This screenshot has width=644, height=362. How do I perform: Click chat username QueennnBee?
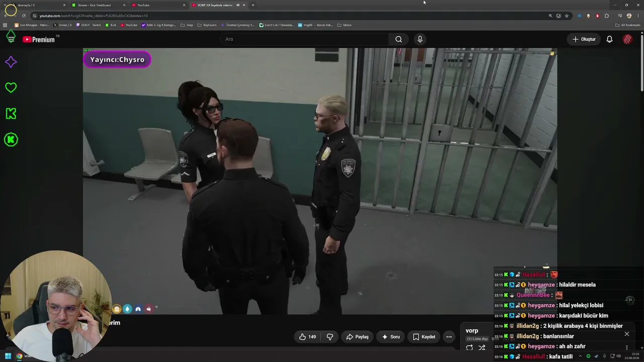coord(533,295)
